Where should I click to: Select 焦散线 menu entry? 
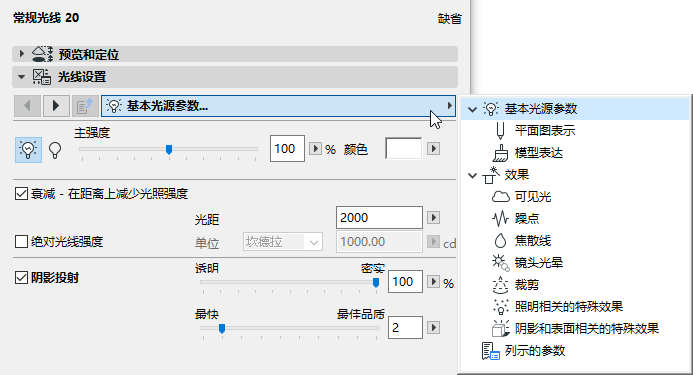pyautogui.click(x=533, y=241)
